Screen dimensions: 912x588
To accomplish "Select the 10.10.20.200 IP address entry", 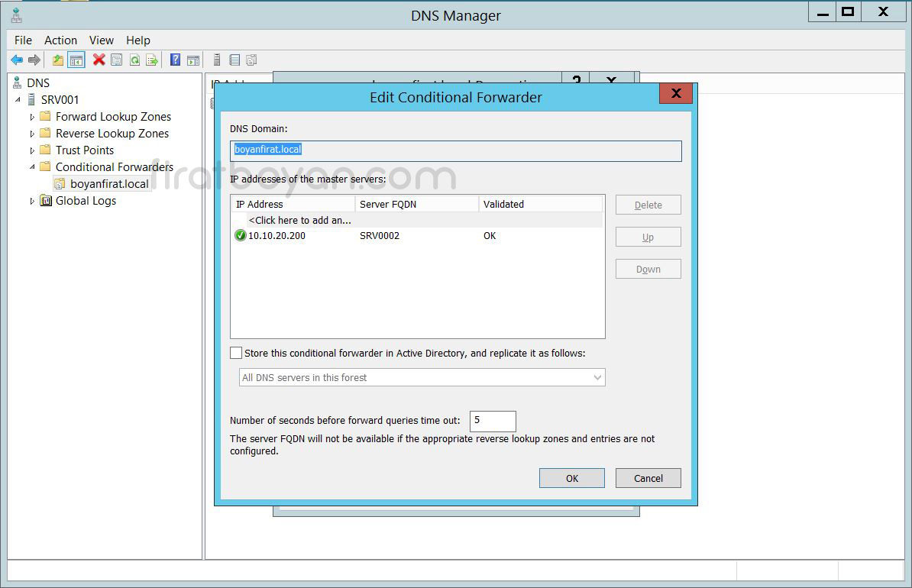I will point(277,235).
